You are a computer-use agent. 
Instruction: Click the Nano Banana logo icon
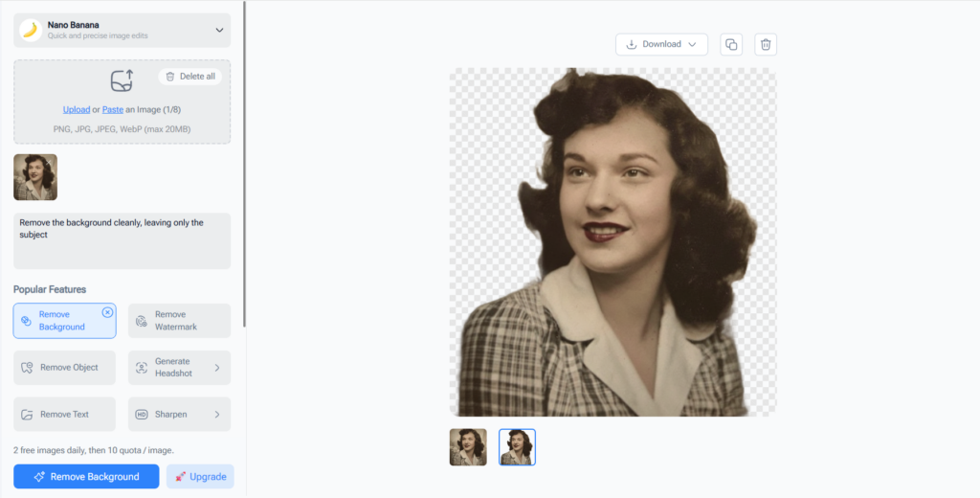[x=30, y=30]
